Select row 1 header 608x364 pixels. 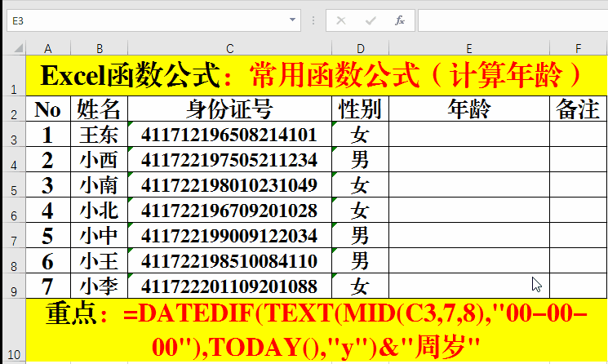point(15,76)
